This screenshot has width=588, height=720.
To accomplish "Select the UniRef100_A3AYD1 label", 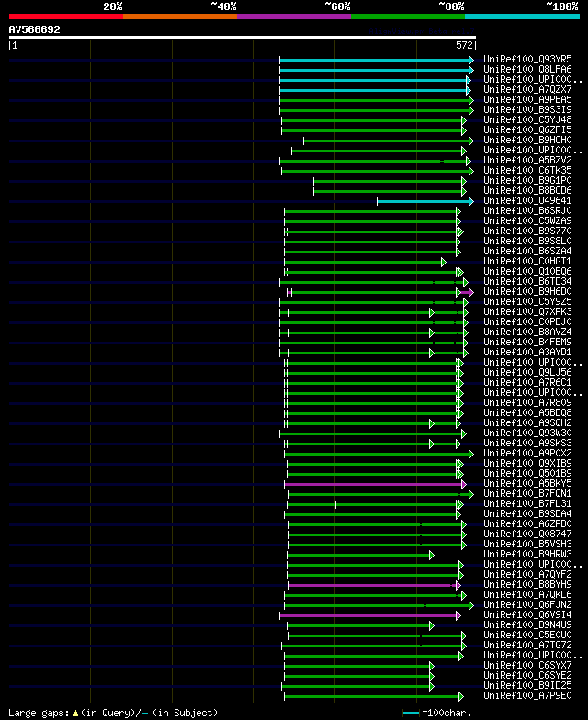I will click(x=527, y=353).
